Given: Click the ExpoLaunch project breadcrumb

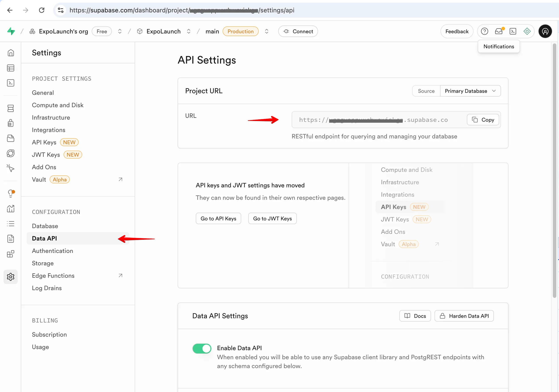Looking at the screenshot, I should click(x=163, y=31).
